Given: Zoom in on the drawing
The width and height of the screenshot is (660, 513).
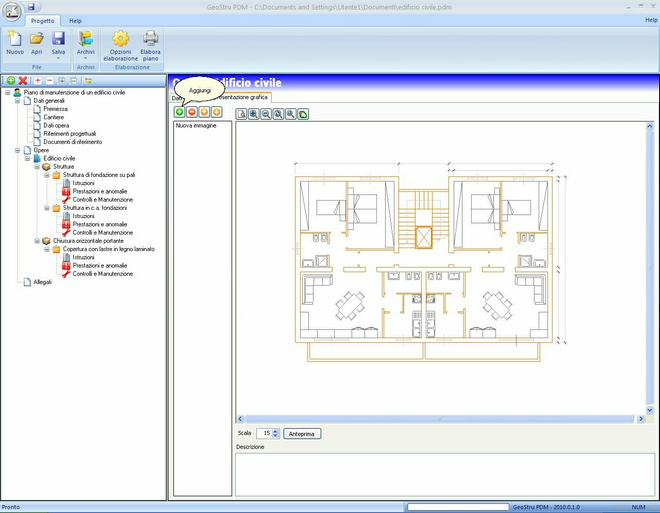Looking at the screenshot, I should point(253,114).
